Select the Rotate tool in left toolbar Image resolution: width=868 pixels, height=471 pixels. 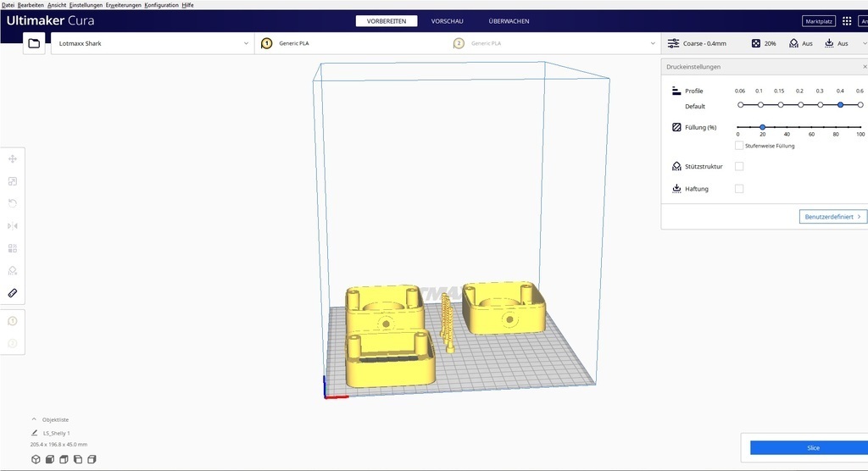[13, 203]
